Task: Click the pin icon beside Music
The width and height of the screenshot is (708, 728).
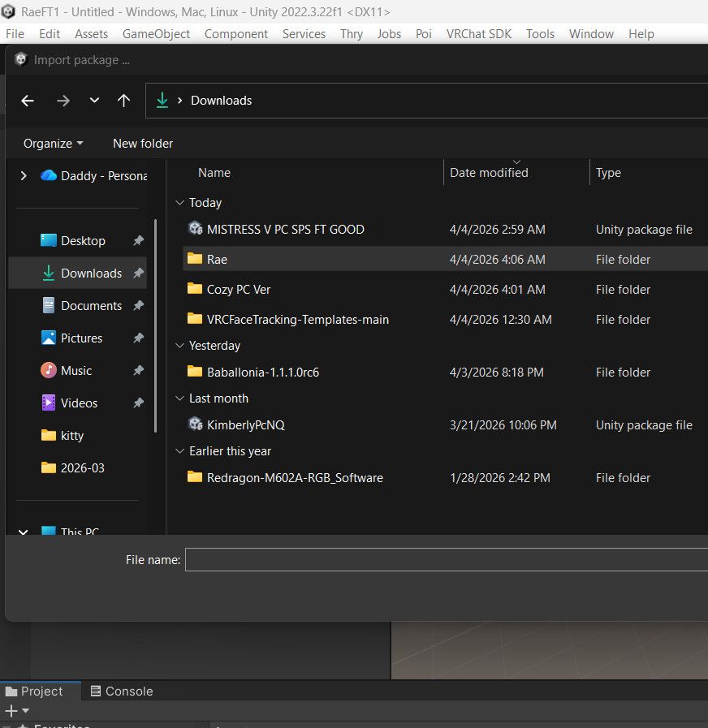Action: pyautogui.click(x=139, y=371)
